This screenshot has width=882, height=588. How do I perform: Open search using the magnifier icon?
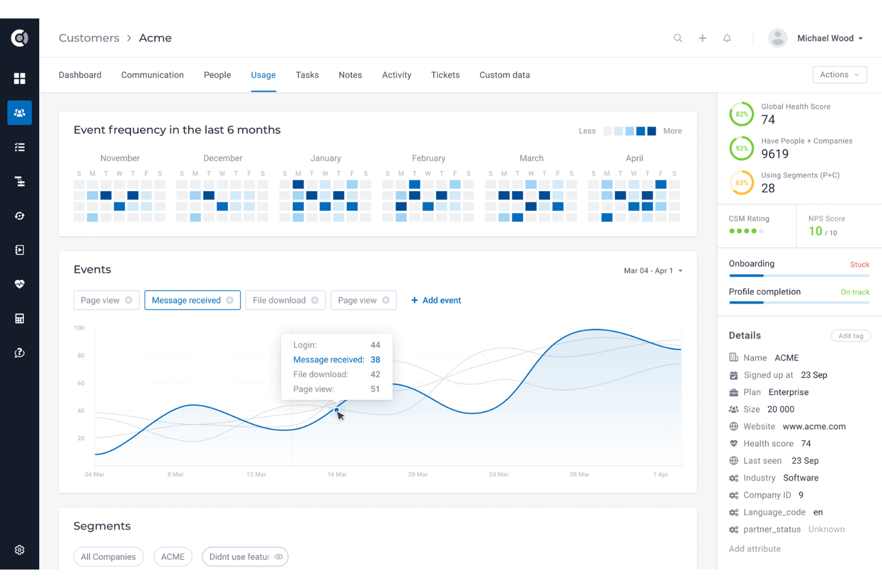678,38
